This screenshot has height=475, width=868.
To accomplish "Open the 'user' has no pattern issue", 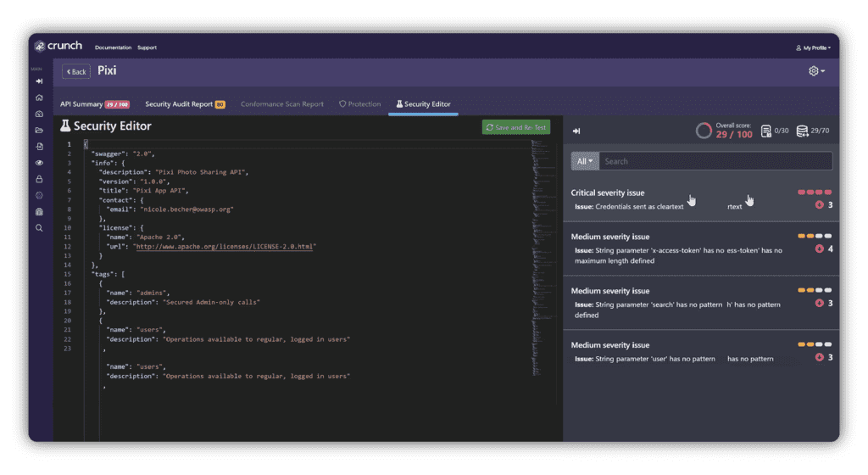I will coord(701,351).
